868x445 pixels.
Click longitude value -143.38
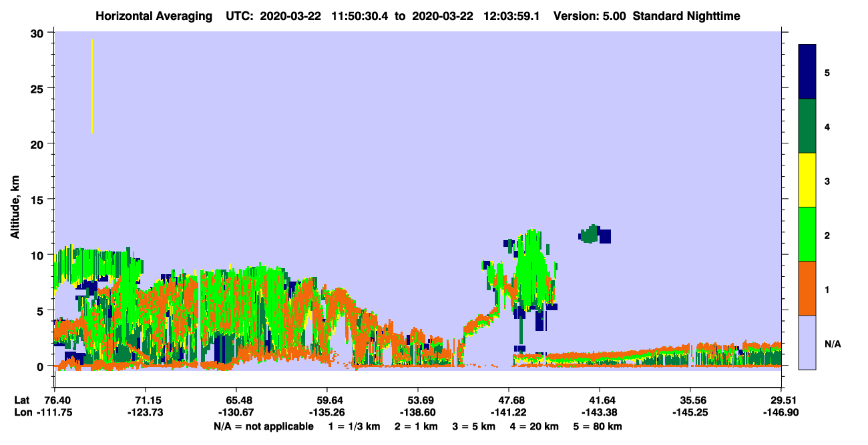600,412
